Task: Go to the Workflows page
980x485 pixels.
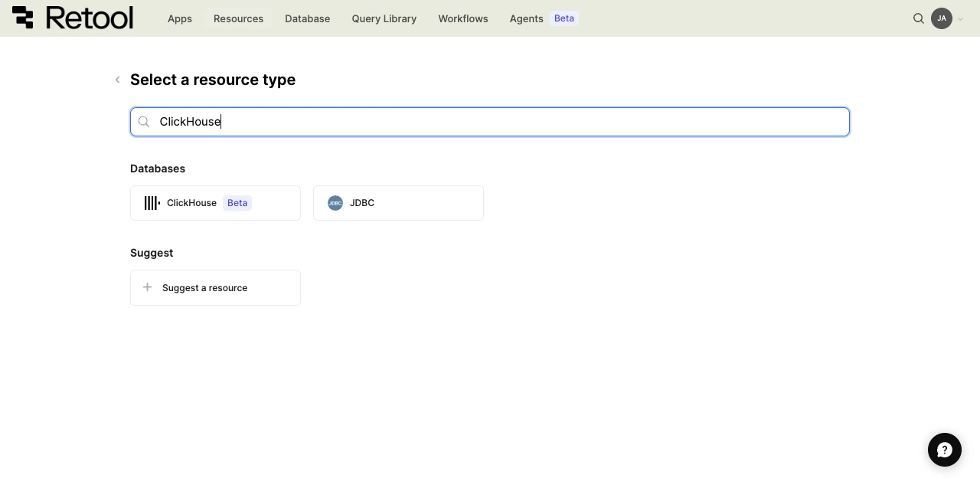Action: tap(463, 18)
